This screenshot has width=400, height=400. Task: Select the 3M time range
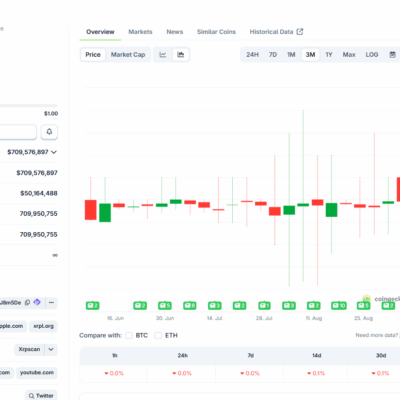pos(310,55)
